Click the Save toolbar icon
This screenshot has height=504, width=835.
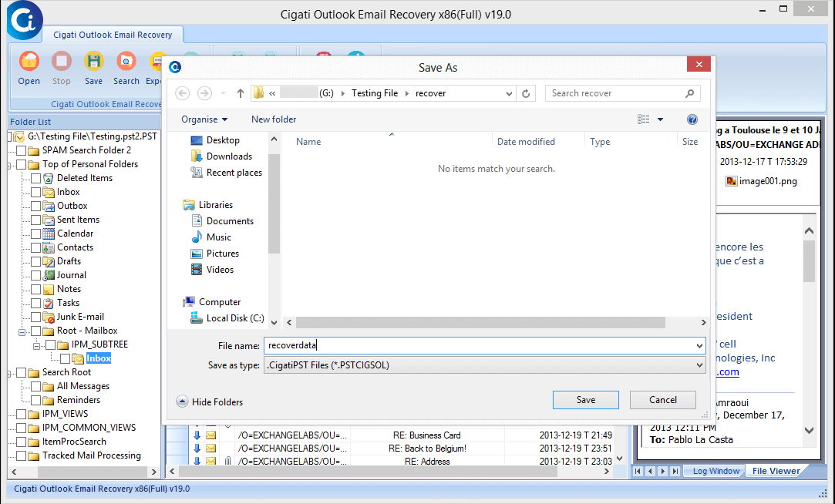pos(94,62)
